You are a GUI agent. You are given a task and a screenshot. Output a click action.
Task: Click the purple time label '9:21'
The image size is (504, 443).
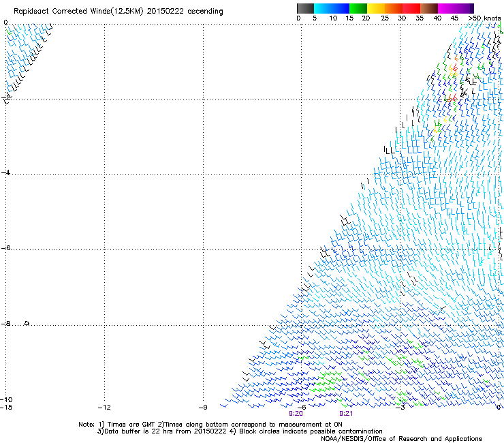346,414
